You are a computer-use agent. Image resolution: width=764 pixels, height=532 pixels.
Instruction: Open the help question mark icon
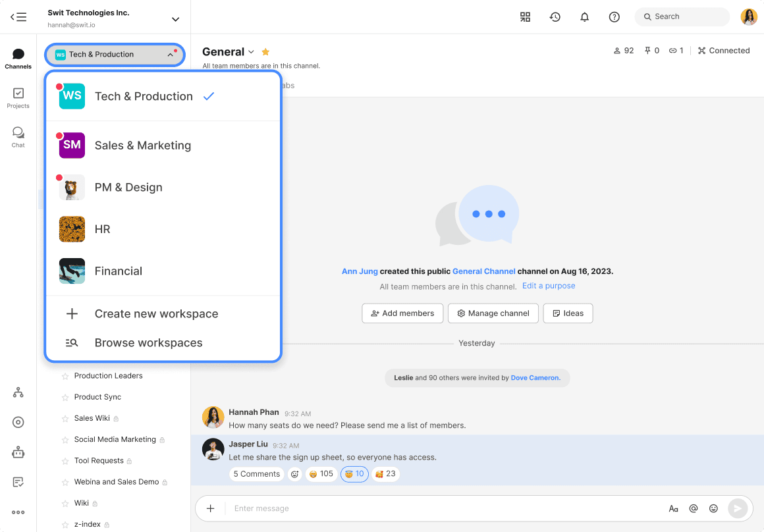tap(614, 17)
